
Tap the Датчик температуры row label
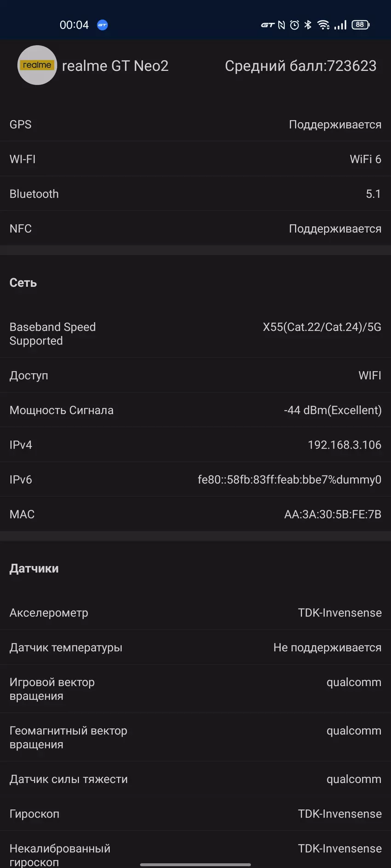click(x=66, y=647)
